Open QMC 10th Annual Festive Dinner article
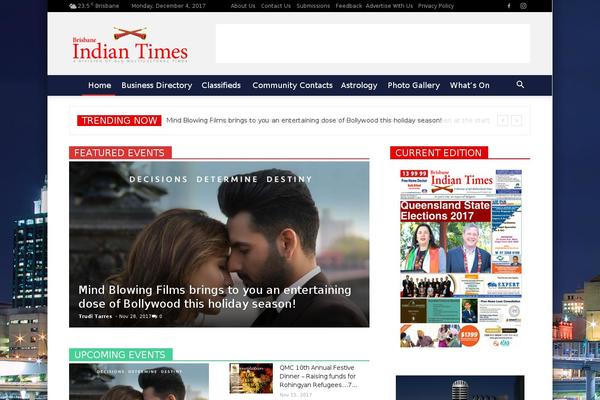Screen dimensions: 600x400 318,376
